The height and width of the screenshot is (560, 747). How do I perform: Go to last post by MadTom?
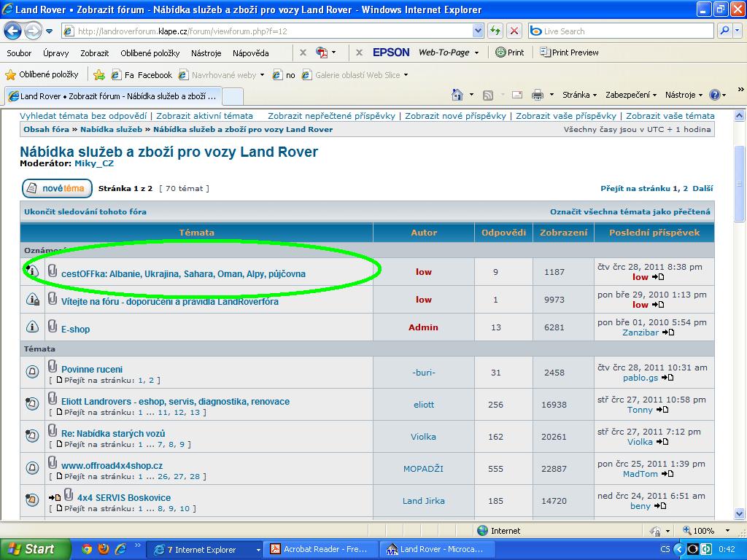665,474
